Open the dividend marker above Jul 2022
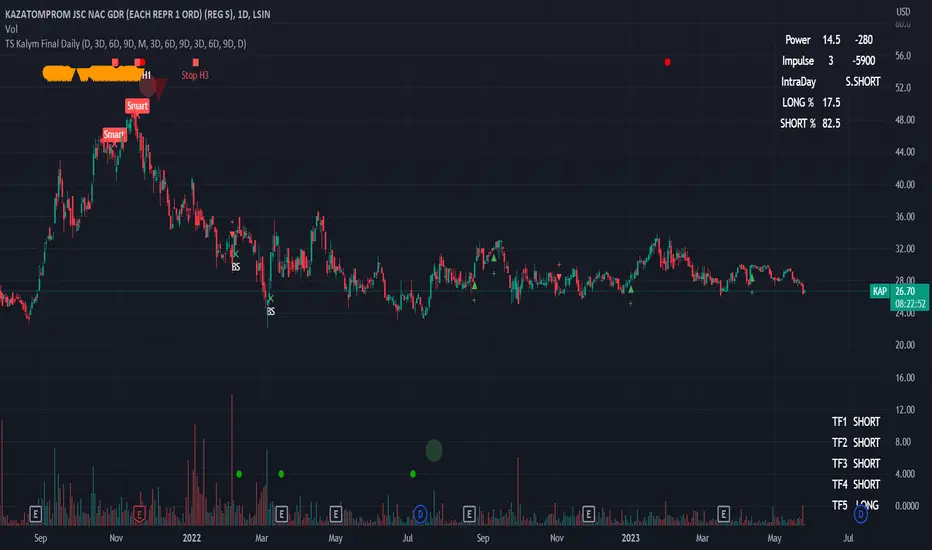Screen dimensions: 932x550 click(x=420, y=514)
